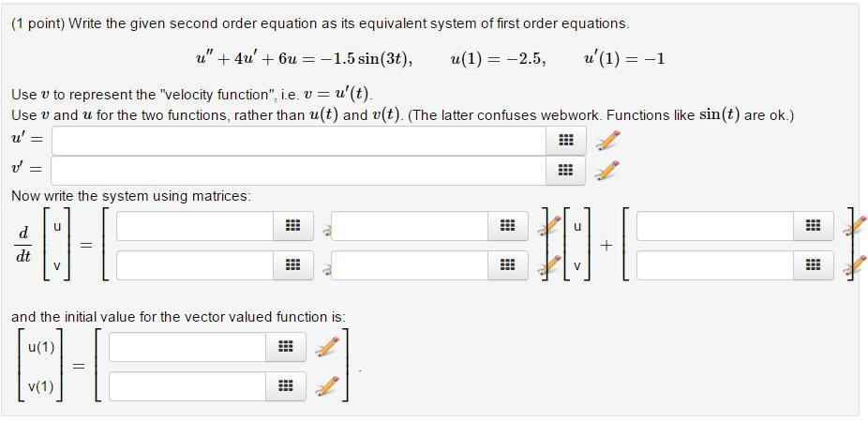868x422 pixels.
Task: Click the v(1) initial value input field
Action: pos(187,386)
